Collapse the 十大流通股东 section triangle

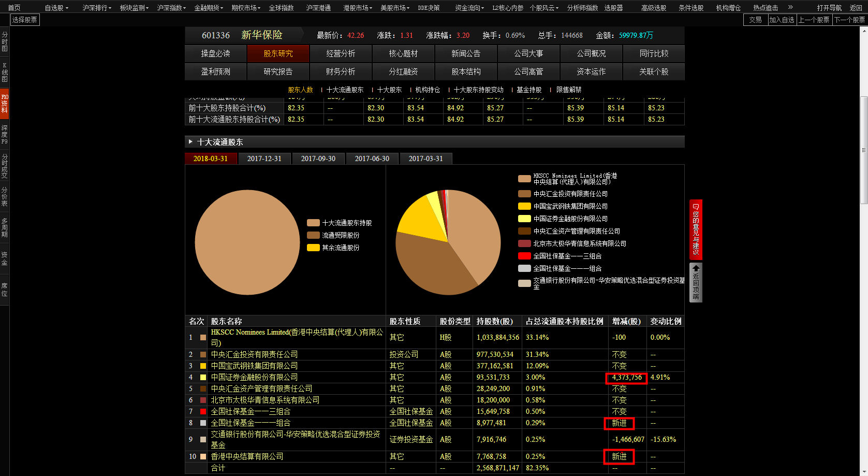point(190,141)
